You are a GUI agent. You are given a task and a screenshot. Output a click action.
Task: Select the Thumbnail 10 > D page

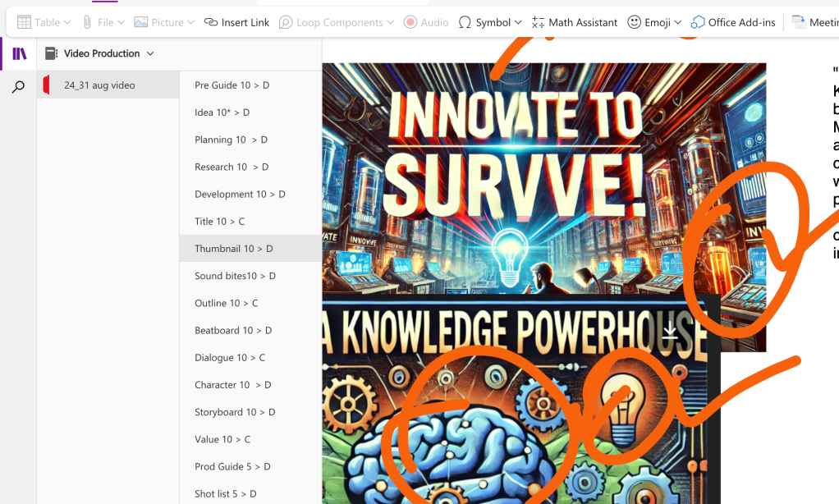point(250,249)
